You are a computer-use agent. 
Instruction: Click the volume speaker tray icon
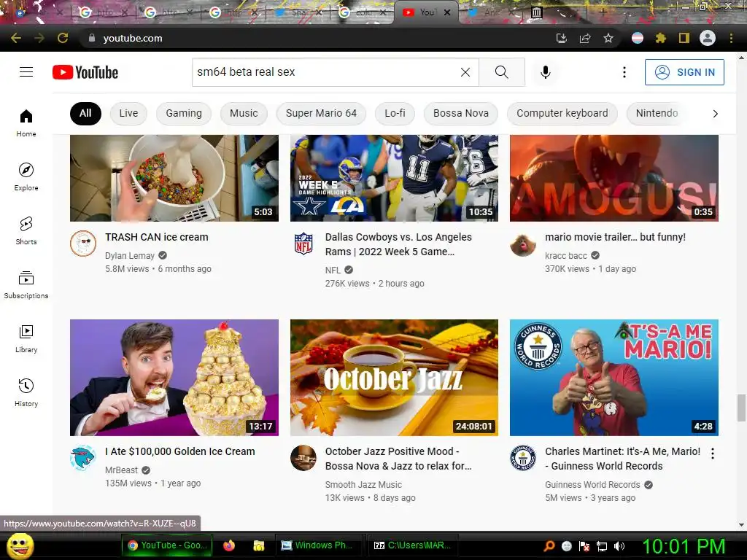tap(619, 546)
